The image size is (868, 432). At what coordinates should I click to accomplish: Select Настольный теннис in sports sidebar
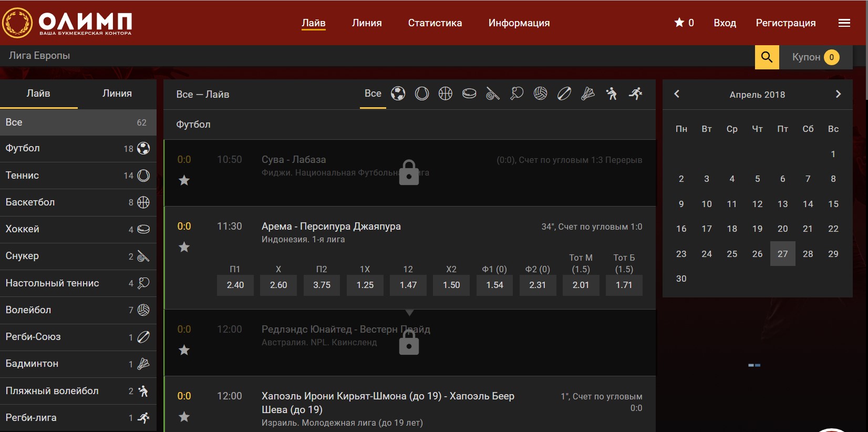(78, 283)
